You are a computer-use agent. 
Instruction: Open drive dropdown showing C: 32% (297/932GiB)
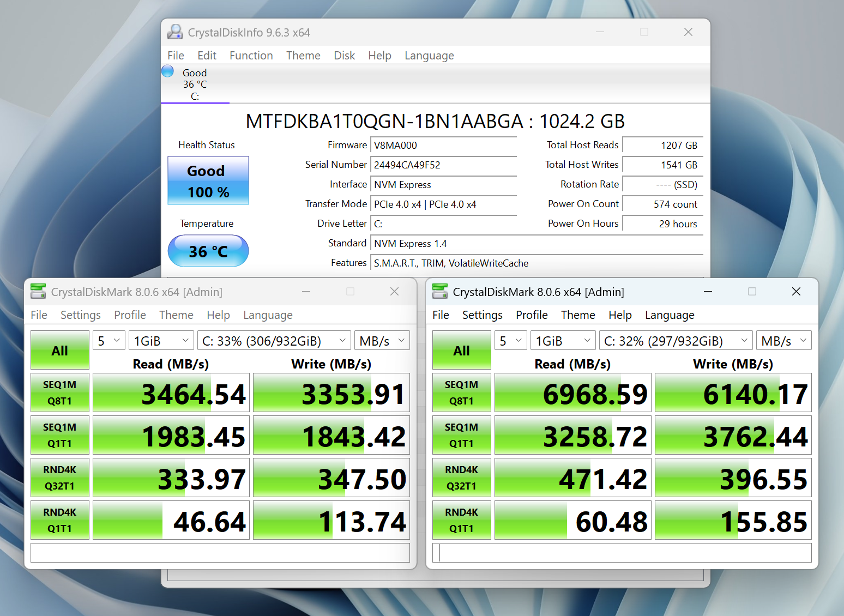(x=676, y=341)
